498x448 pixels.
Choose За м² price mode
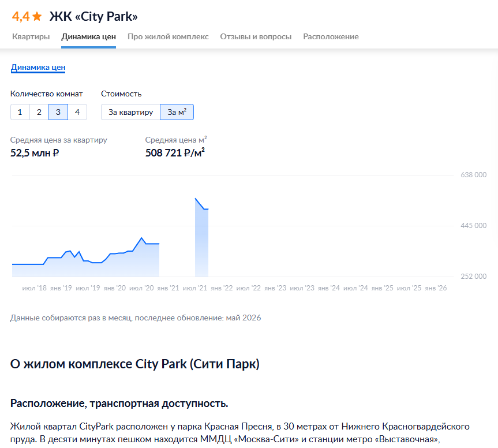coord(177,112)
